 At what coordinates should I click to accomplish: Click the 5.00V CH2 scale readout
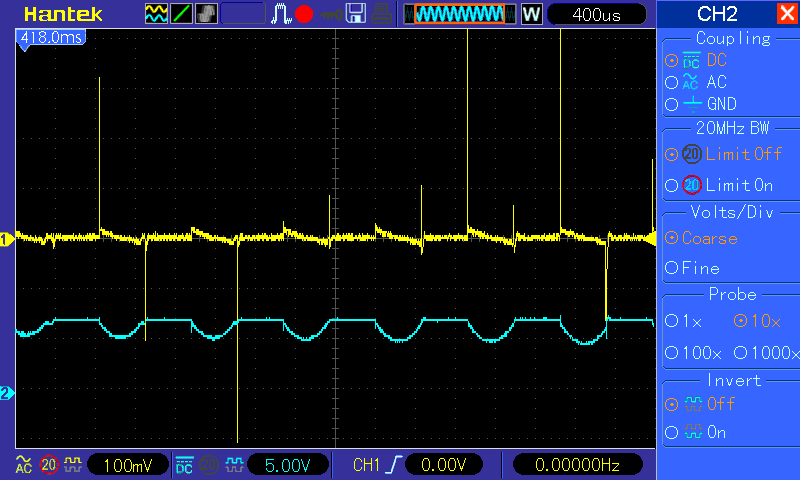coord(288,465)
